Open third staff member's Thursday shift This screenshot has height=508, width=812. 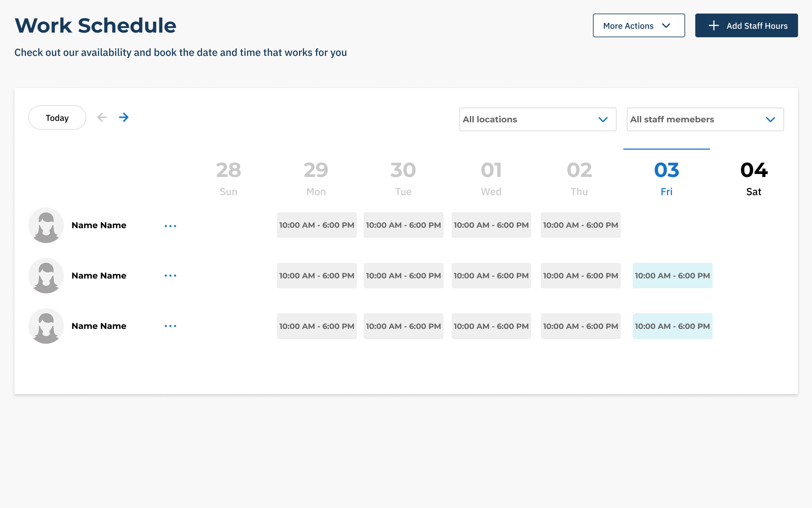click(x=581, y=326)
